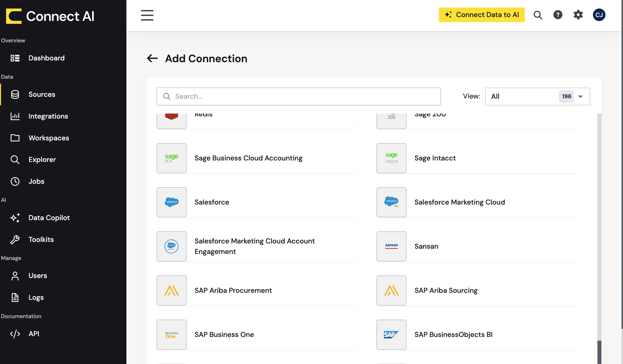
Task: Click the Dashboard grid icon
Action: (x=15, y=58)
